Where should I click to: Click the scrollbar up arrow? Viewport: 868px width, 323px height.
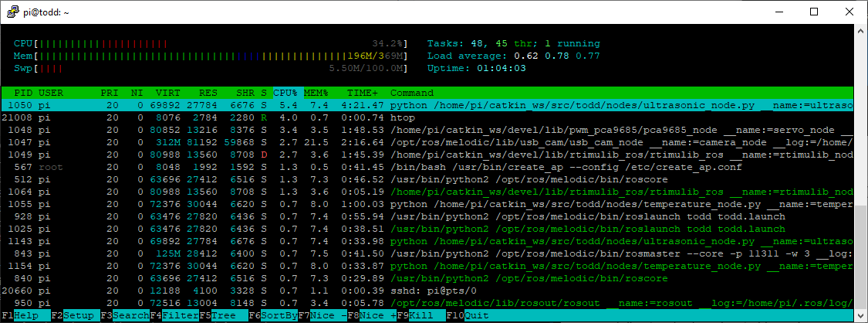[860, 30]
